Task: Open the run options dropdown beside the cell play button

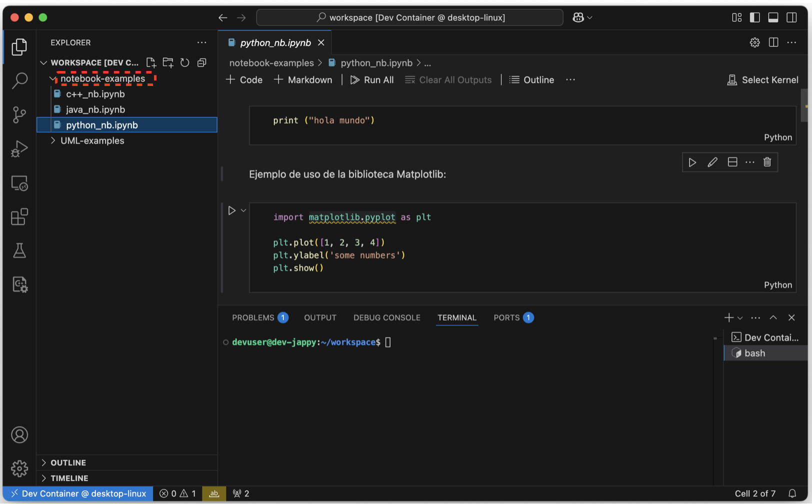Action: [x=244, y=211]
